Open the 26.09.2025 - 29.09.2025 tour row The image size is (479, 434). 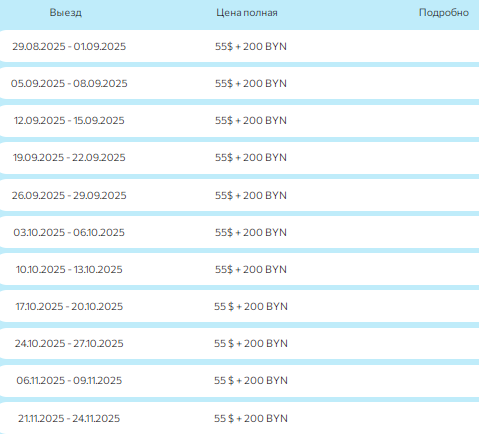click(x=239, y=195)
